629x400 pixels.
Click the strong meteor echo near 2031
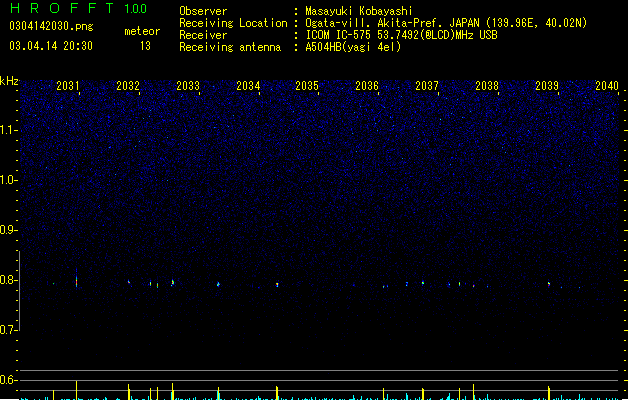(77, 279)
